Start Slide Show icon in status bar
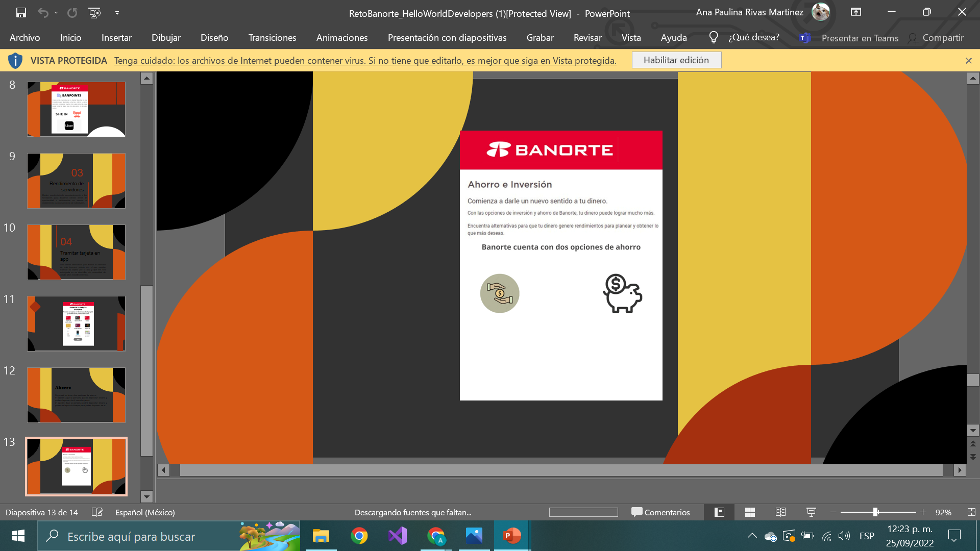This screenshot has width=980, height=551. point(811,512)
